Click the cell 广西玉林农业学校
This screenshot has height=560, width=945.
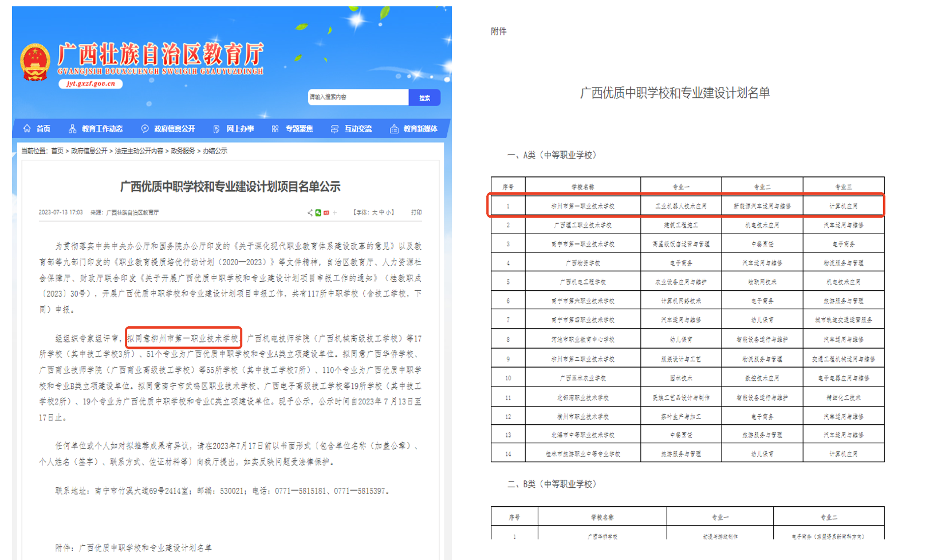point(583,378)
